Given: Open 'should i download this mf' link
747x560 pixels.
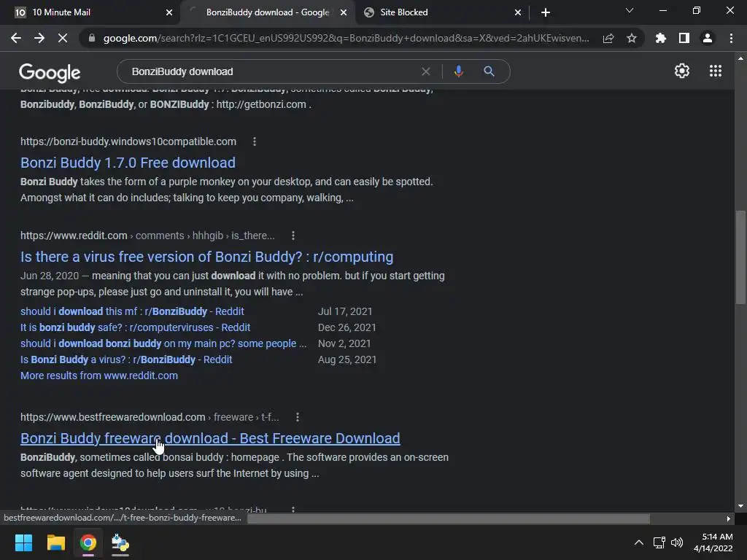Looking at the screenshot, I should [132, 311].
